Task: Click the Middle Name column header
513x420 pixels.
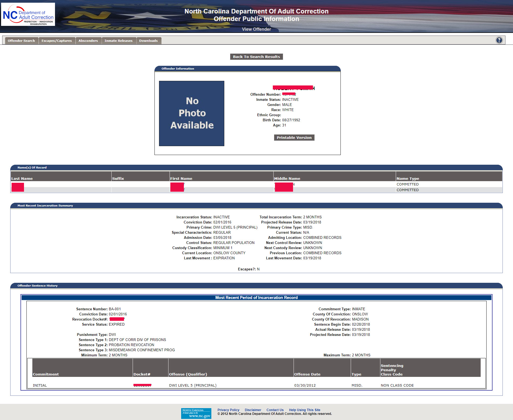Action: (x=287, y=178)
